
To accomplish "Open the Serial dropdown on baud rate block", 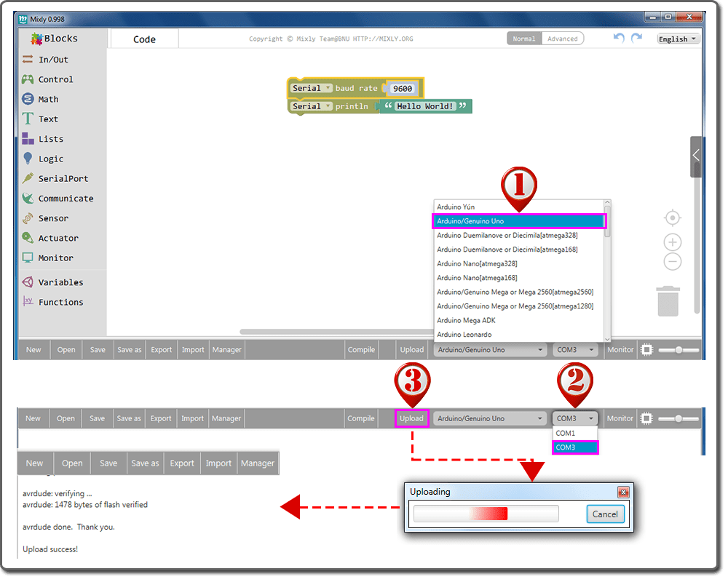I will 311,88.
